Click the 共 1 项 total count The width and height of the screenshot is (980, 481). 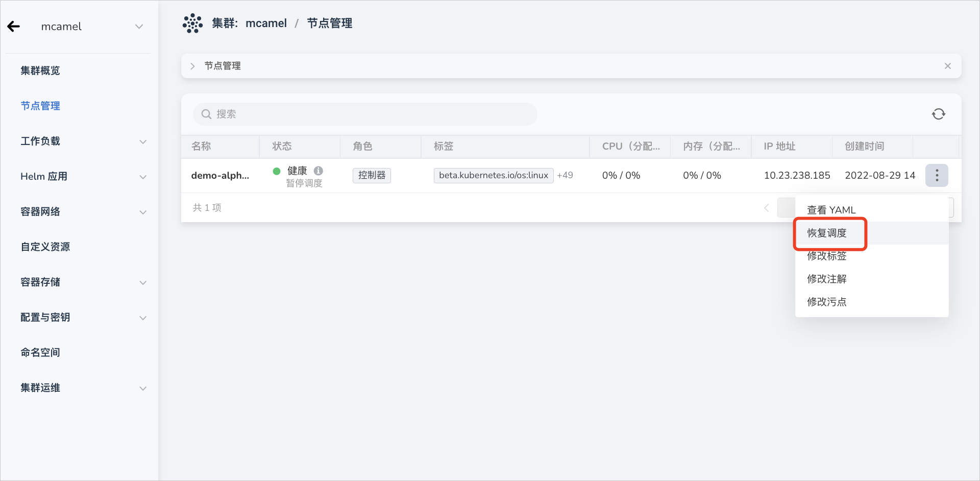pos(207,207)
